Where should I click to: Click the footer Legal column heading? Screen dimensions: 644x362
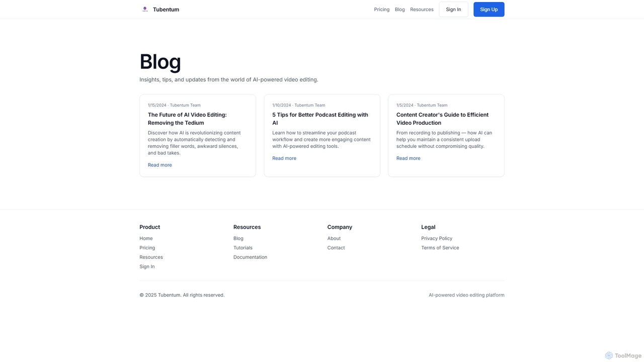pyautogui.click(x=428, y=227)
